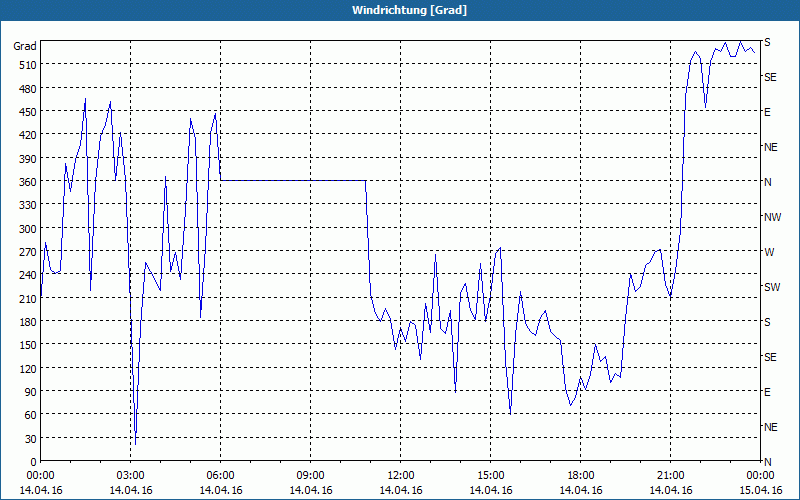800x500 pixels.
Task: Select the E compass label level with 450
Action: point(767,112)
